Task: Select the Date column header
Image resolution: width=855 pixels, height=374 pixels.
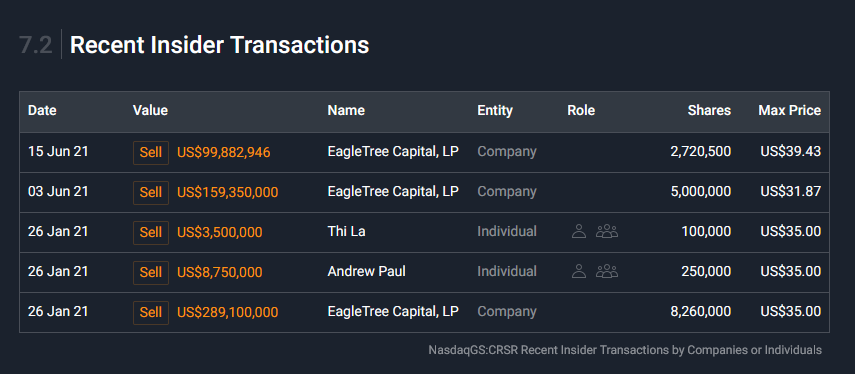Action: [42, 111]
